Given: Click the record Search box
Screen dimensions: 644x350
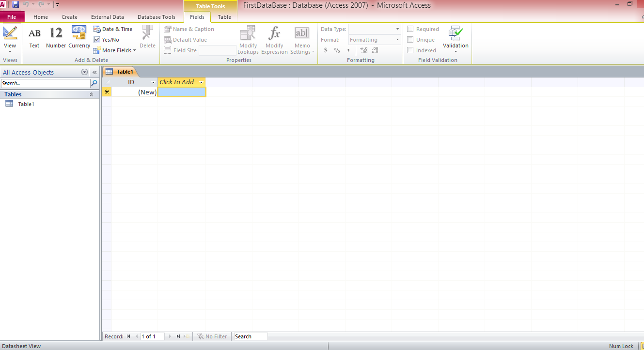Looking at the screenshot, I should click(x=250, y=336).
